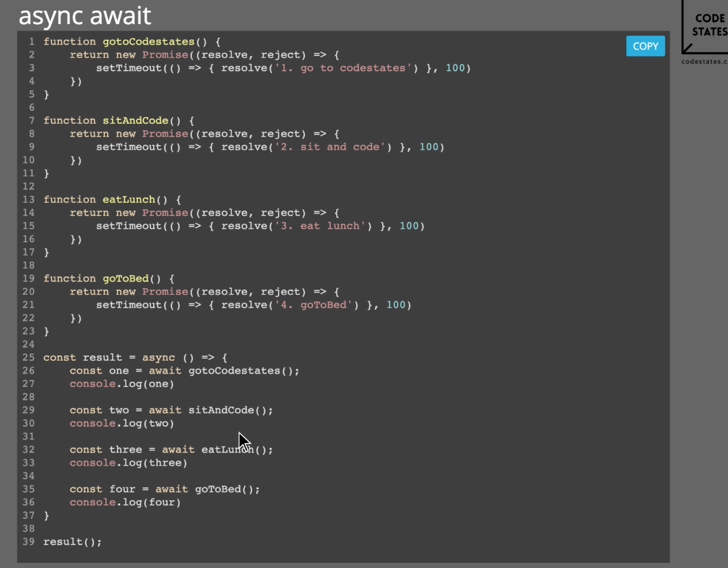Image resolution: width=728 pixels, height=568 pixels.
Task: Click the 'async await' slide title
Action: pos(84,16)
